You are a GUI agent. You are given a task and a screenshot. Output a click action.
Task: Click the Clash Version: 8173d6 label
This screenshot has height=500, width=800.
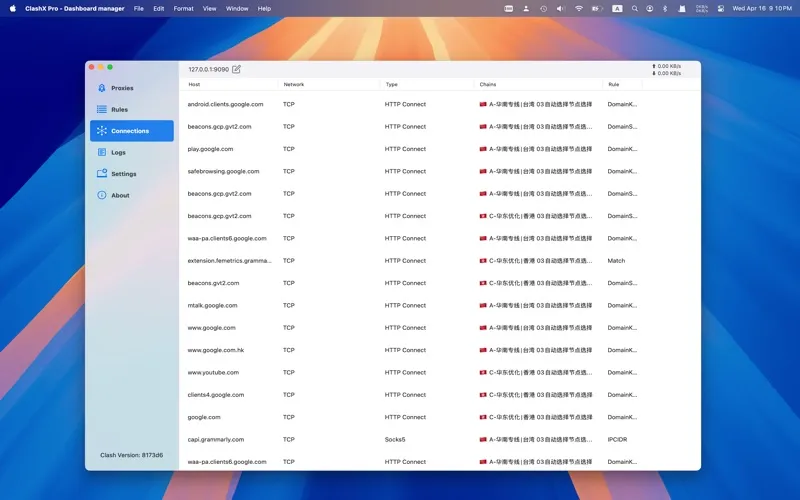click(132, 455)
